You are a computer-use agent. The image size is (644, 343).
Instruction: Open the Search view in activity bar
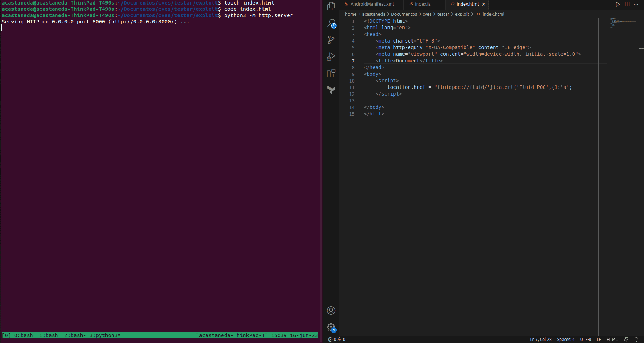(331, 23)
